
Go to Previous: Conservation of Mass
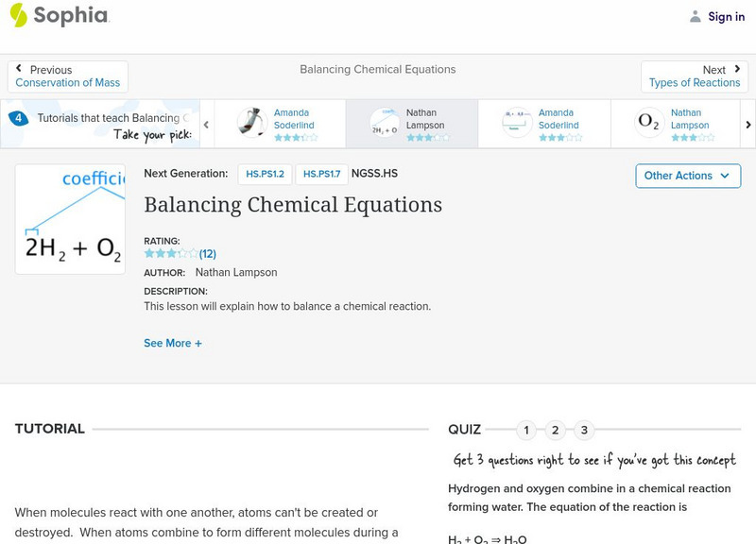coord(68,76)
